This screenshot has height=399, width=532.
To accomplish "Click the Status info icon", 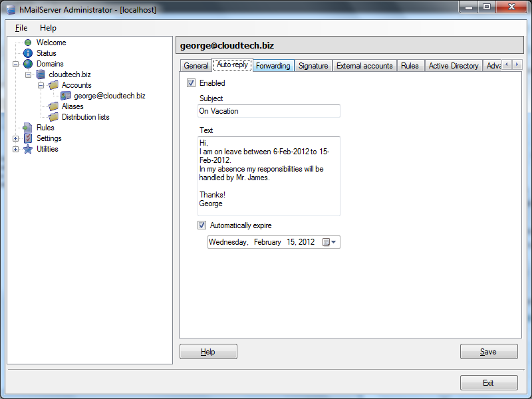I will (28, 53).
